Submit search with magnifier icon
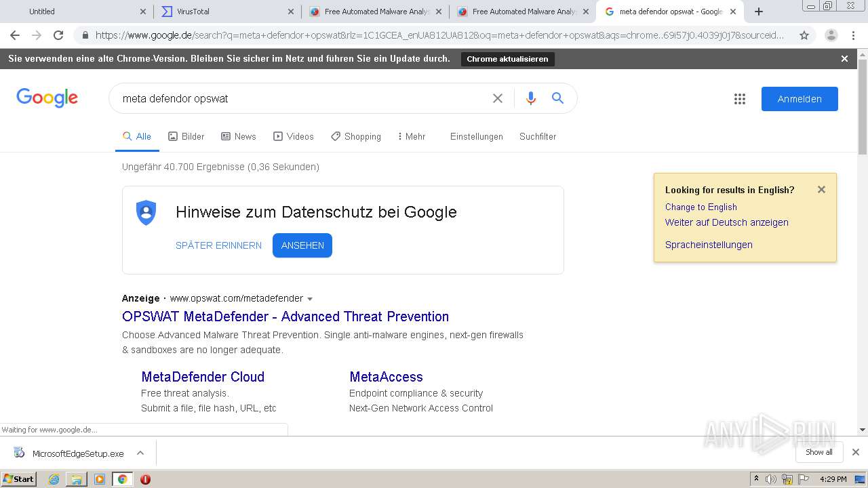This screenshot has height=488, width=868. pyautogui.click(x=557, y=98)
